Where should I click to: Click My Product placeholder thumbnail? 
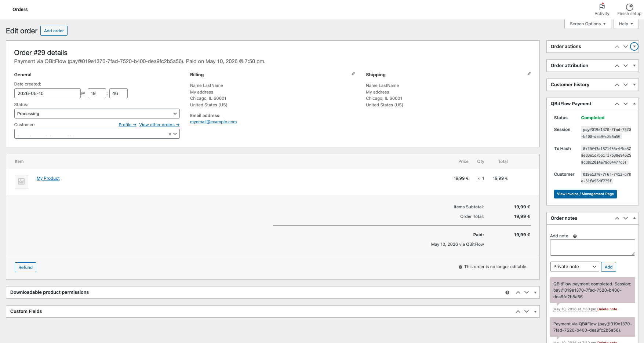point(21,182)
